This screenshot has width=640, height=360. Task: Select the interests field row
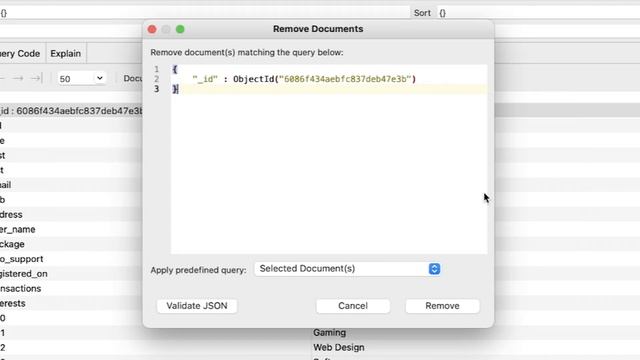point(71,303)
